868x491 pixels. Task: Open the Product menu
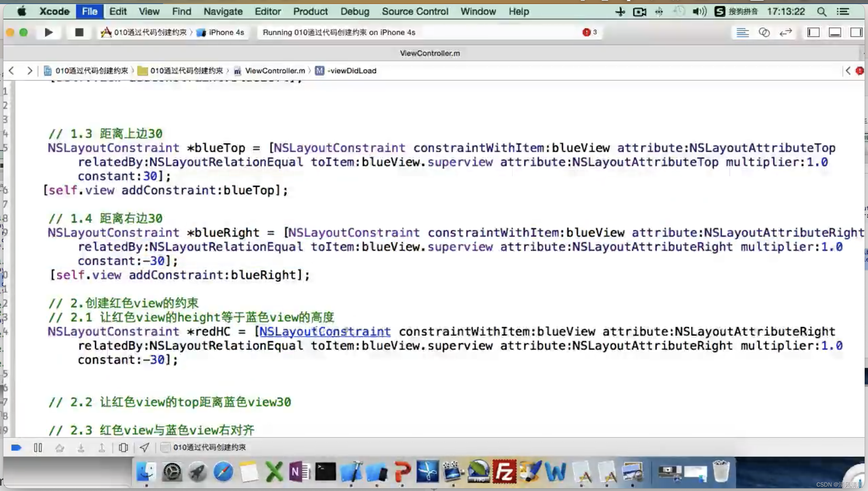coord(310,11)
